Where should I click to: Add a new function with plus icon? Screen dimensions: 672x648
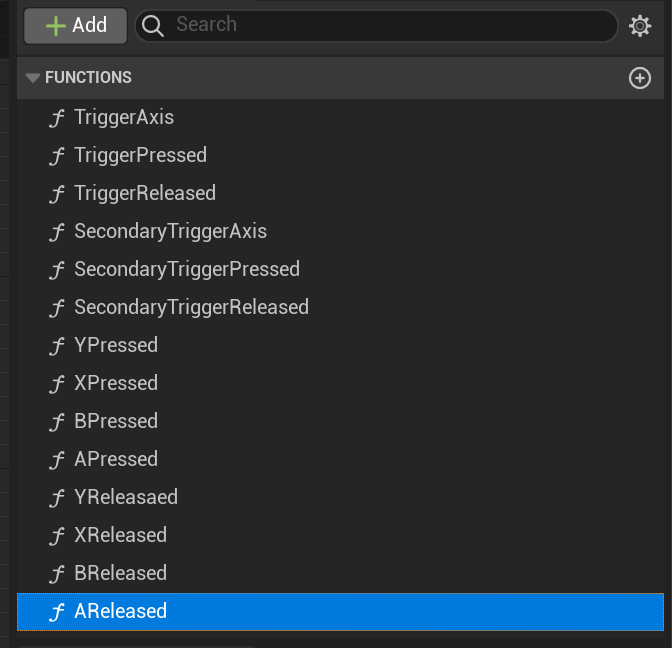tap(640, 78)
